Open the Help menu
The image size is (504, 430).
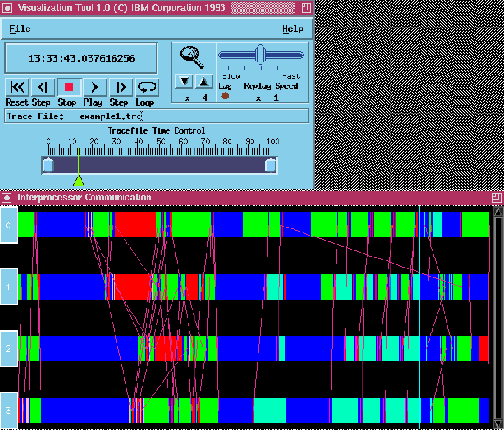point(292,29)
